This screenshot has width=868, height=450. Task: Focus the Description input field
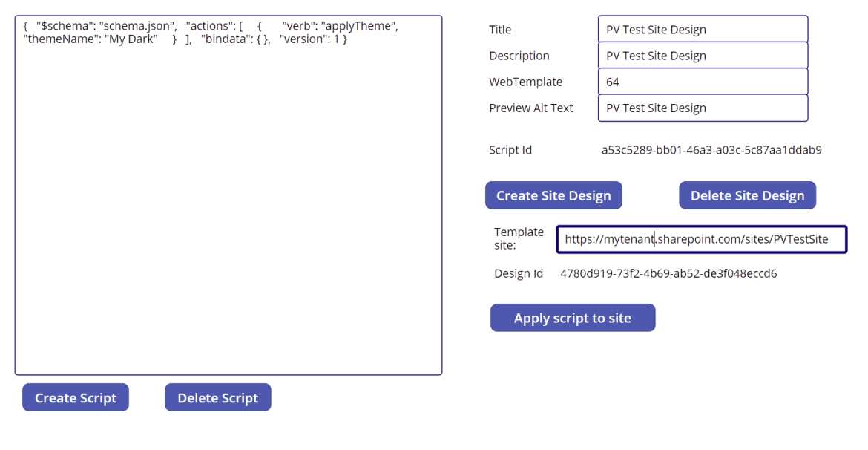703,56
